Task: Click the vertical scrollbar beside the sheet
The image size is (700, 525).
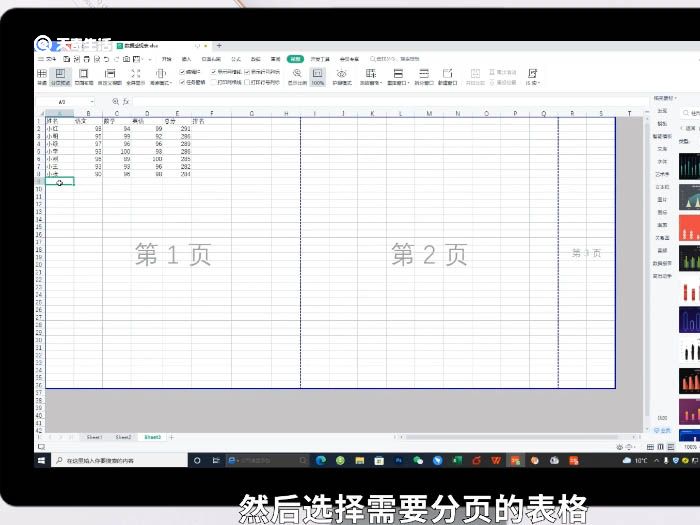Action: (647, 268)
